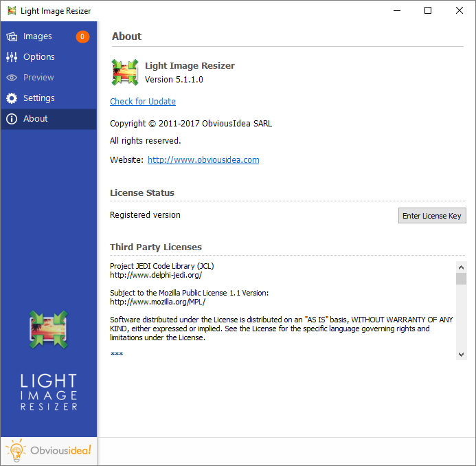Click the title bar app icon
The height and width of the screenshot is (466, 476).
tap(12, 10)
